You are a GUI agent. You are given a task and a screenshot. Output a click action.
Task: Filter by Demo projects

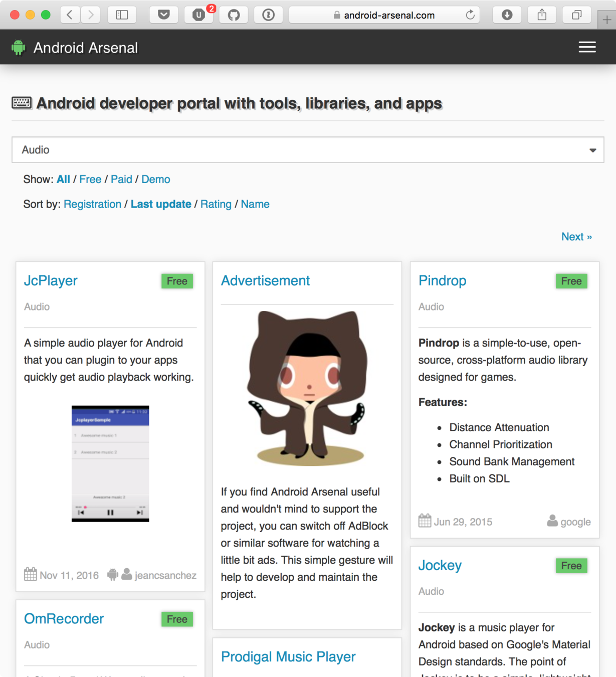click(x=155, y=180)
